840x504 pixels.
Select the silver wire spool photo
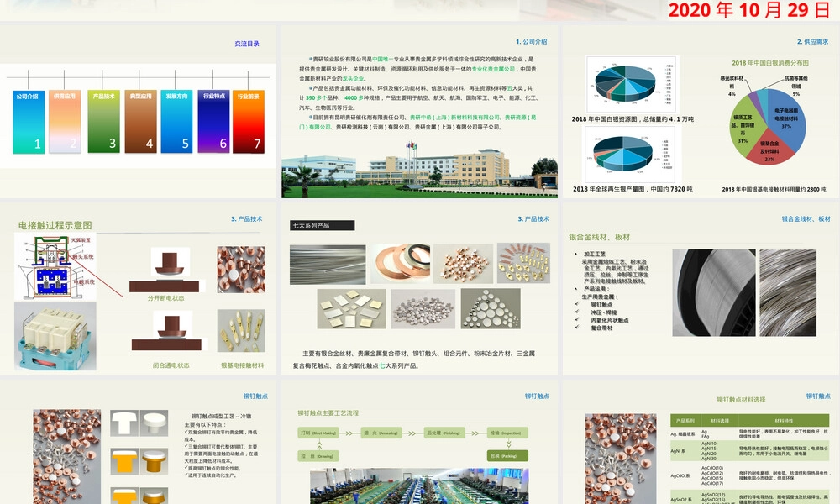click(713, 292)
